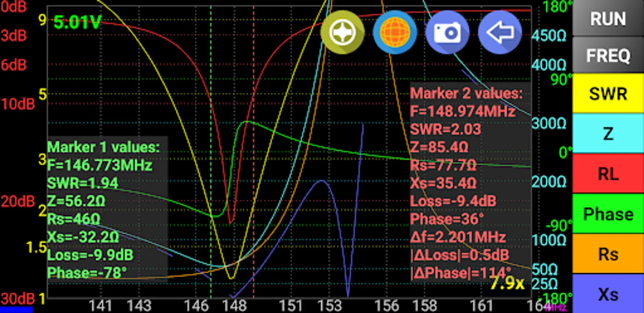Click the Marker 1 values heading
The image size is (644, 313).
pyautogui.click(x=103, y=147)
